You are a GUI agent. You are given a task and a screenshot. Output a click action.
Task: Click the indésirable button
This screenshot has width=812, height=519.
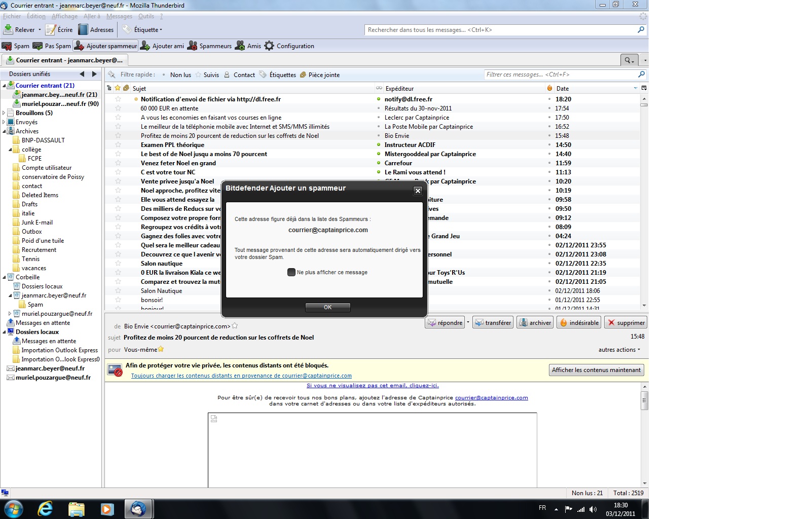point(579,322)
